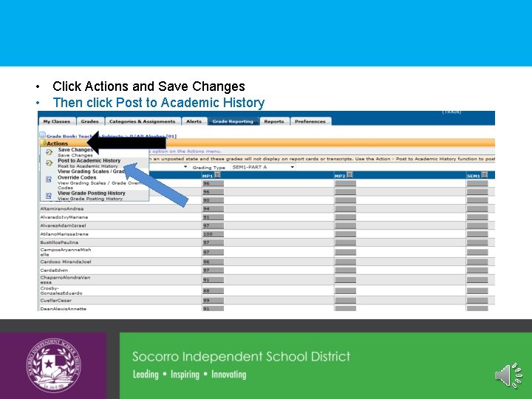Open the Grading Type SEM1-PART A dropdown
The width and height of the screenshot is (532, 399).
tap(263, 167)
